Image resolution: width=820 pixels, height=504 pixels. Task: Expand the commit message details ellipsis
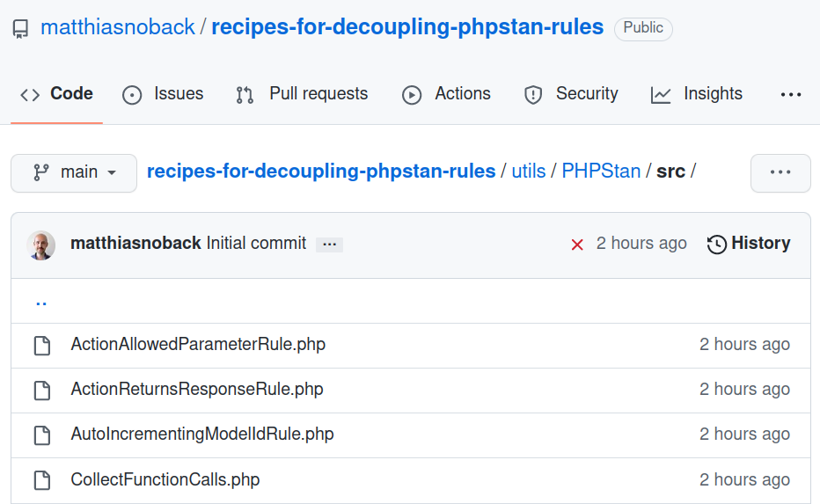tap(329, 245)
